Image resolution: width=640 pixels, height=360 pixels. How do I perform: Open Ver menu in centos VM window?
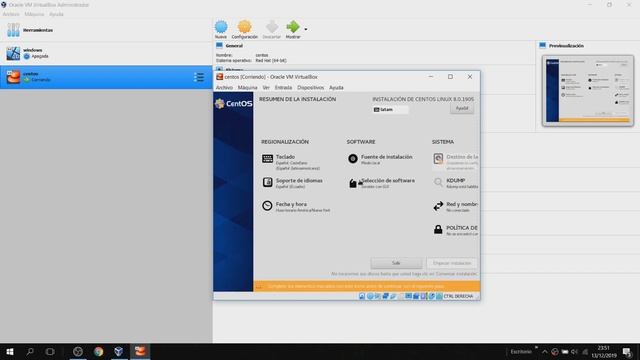pyautogui.click(x=266, y=88)
